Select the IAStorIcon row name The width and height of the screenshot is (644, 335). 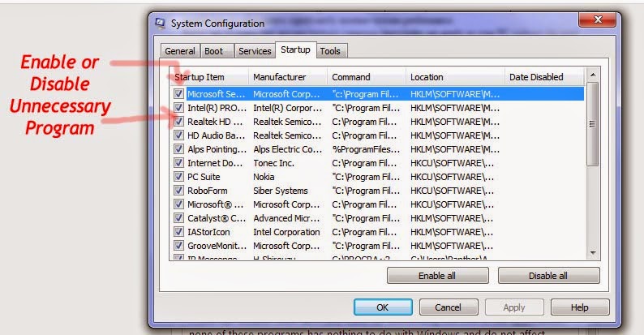(x=208, y=232)
